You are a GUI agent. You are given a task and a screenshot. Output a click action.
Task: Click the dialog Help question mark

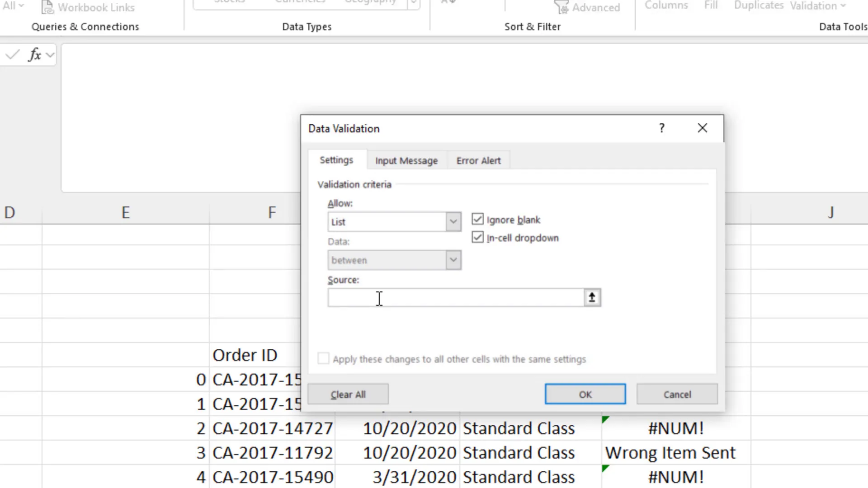tap(661, 128)
